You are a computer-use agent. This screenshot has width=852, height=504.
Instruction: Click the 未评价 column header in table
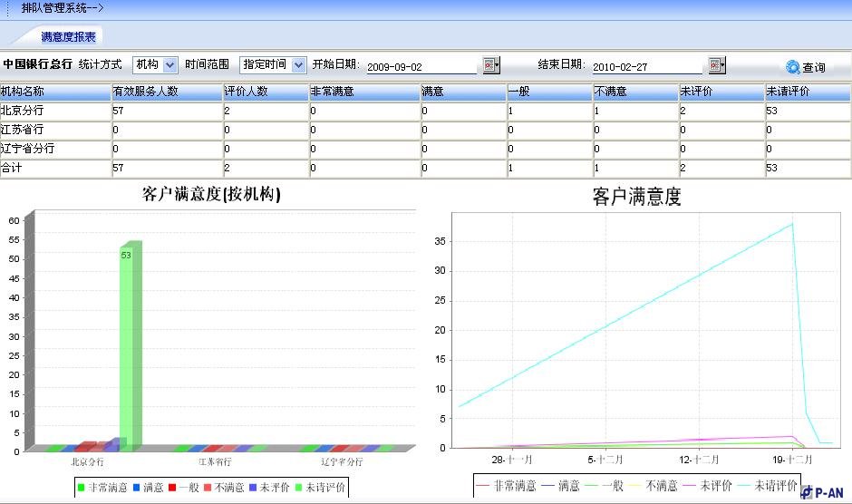coord(721,92)
